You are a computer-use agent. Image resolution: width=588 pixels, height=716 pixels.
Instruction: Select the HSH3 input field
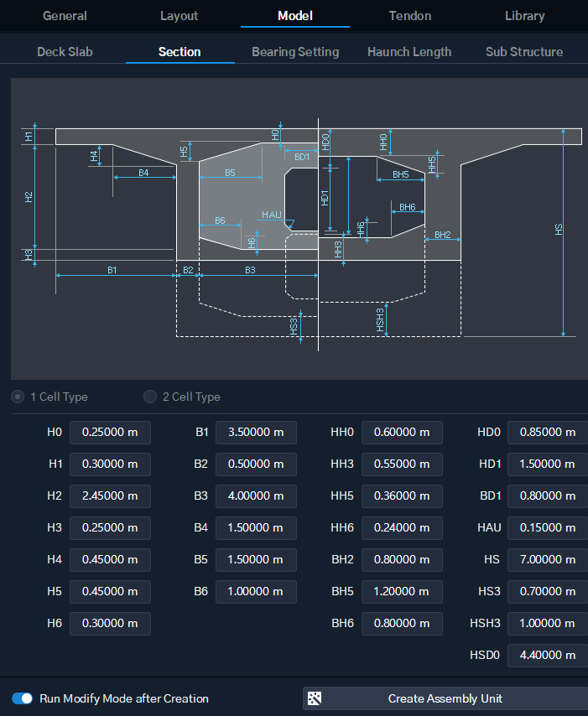[548, 624]
